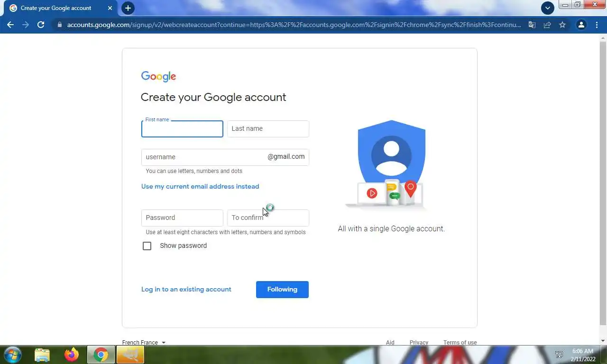Viewport: 607px width, 364px height.
Task: Minimize the Chrome window
Action: tap(565, 5)
